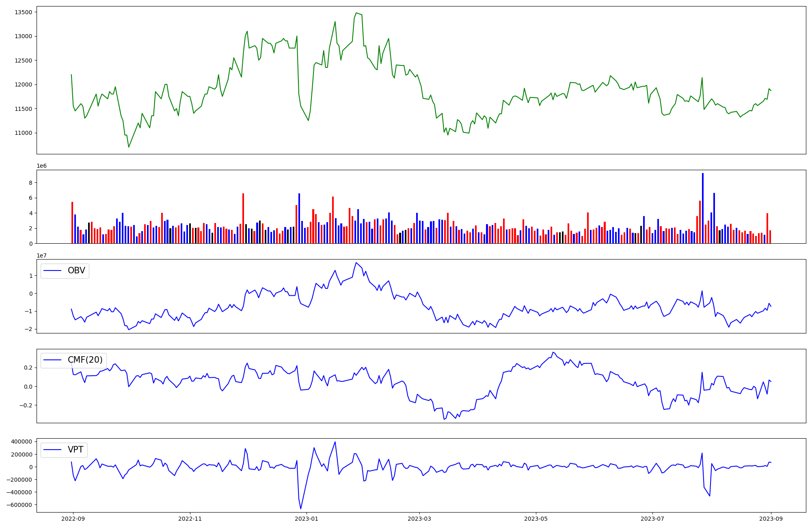Click the 2023-01 x-axis date label
The width and height of the screenshot is (812, 528).
pyautogui.click(x=307, y=519)
